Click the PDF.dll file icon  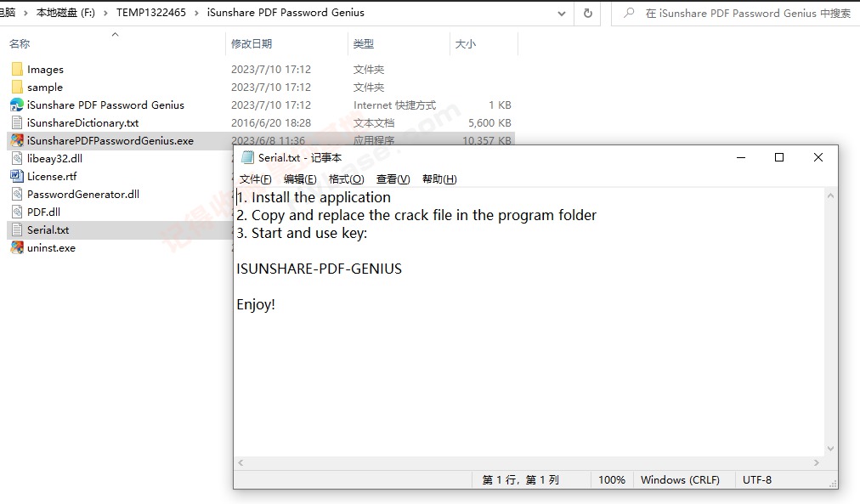17,212
